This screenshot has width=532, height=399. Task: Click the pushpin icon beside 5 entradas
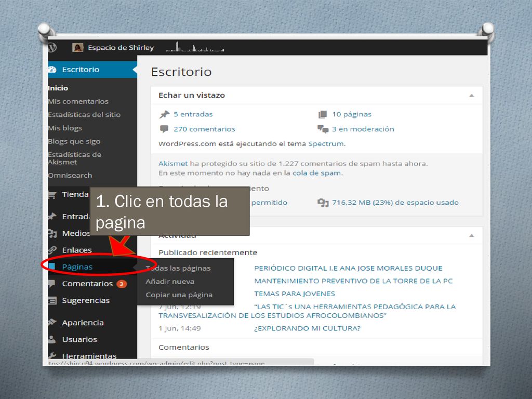[x=165, y=114]
